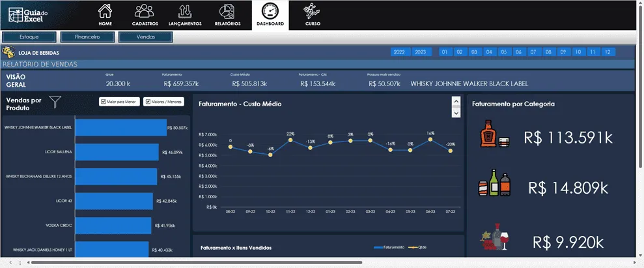Screen dimensions: 644x268
Task: Click the Whisky Jack Daniels Honey bar
Action: coord(112,249)
